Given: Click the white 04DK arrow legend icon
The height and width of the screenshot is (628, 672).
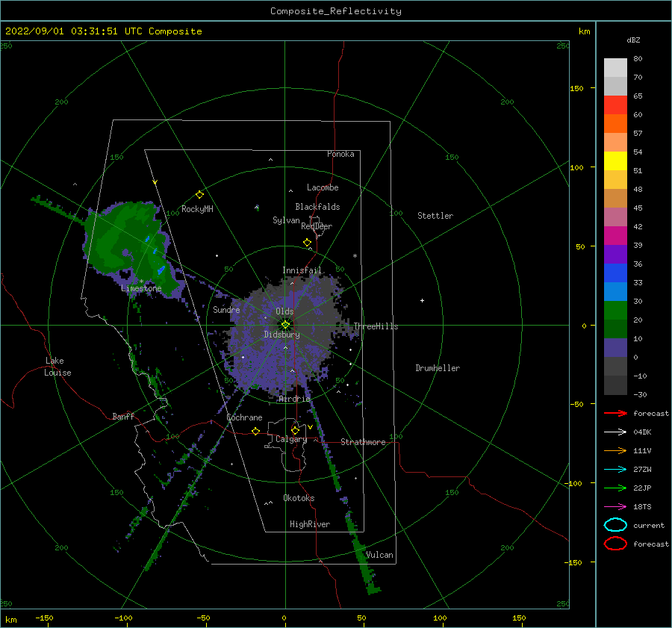Looking at the screenshot, I should click(x=615, y=432).
